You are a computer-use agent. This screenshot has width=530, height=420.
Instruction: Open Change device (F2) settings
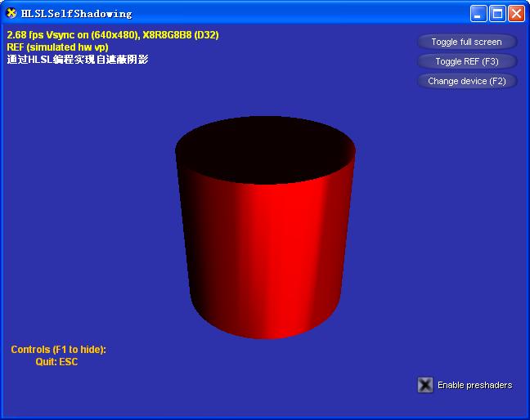click(467, 81)
